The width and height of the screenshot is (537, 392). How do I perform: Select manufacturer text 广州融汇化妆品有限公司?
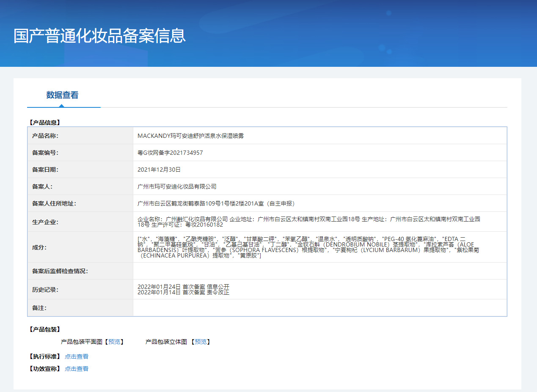tap(197, 219)
